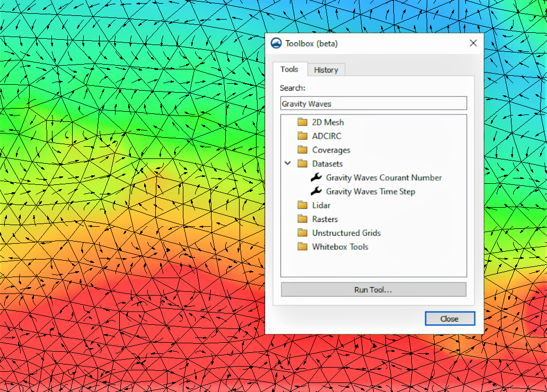Image resolution: width=547 pixels, height=392 pixels.
Task: Click the Lidar folder icon
Action: [303, 205]
